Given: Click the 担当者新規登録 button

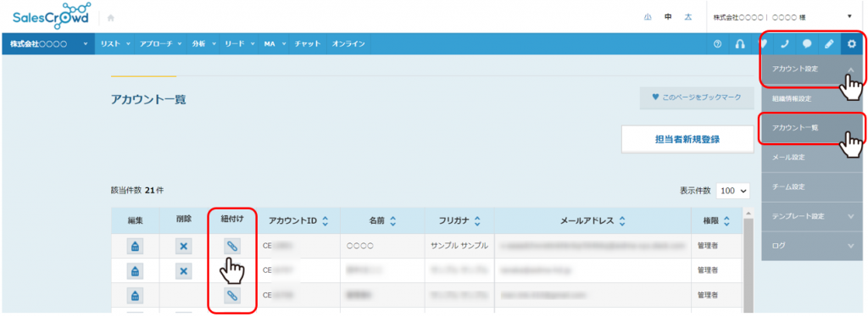Looking at the screenshot, I should coord(687,139).
